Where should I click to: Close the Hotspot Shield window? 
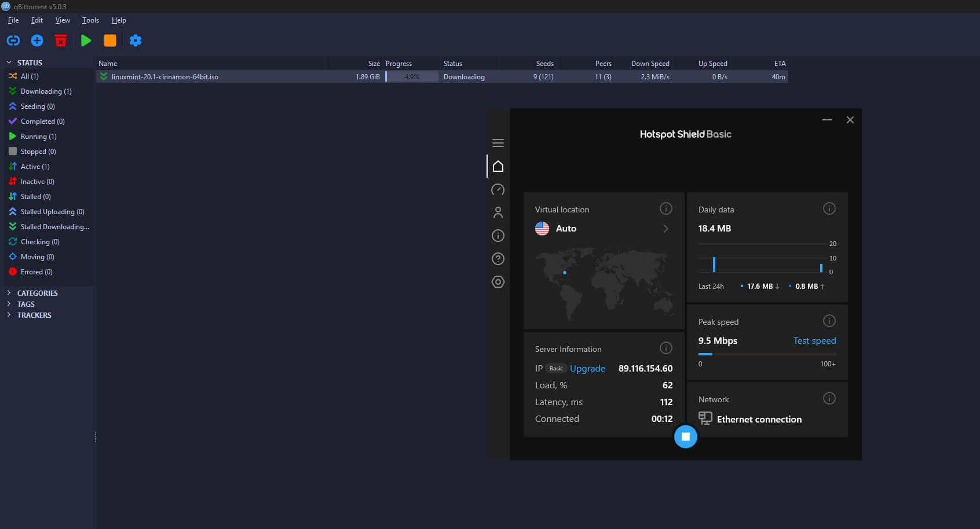click(x=850, y=120)
